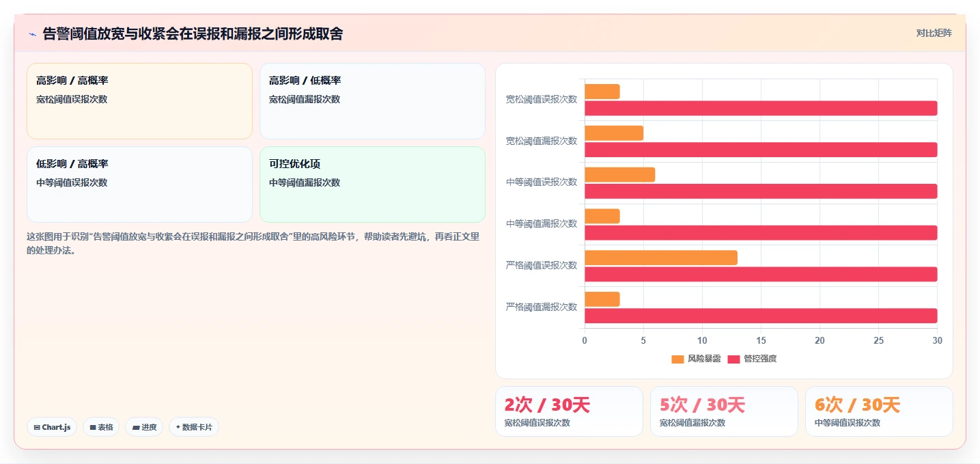The image size is (980, 464).
Task: Click the y-axis label 宽松阈值误报次数 on the chart
Action: 541,99
